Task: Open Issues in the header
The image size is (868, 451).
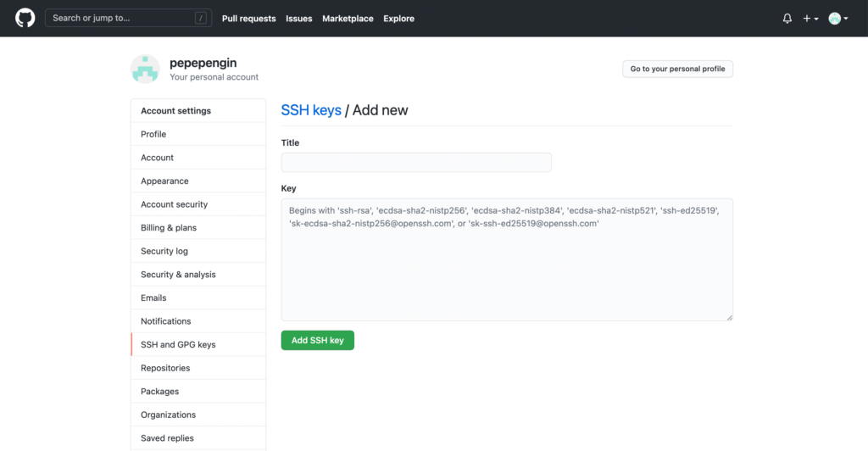Action: pos(299,19)
